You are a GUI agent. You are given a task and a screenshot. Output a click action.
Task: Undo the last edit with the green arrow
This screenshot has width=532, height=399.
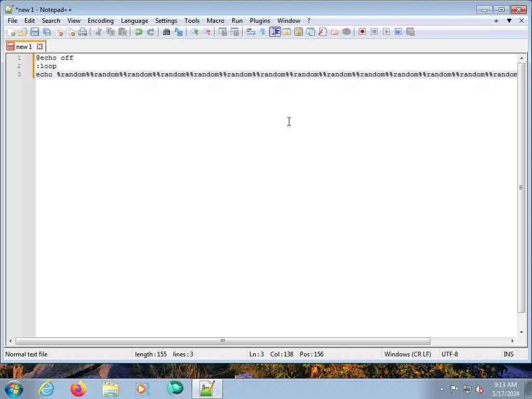138,32
